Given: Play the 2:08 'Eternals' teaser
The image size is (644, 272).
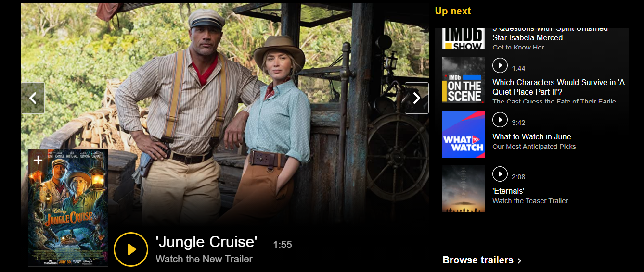Looking at the screenshot, I should tap(500, 173).
